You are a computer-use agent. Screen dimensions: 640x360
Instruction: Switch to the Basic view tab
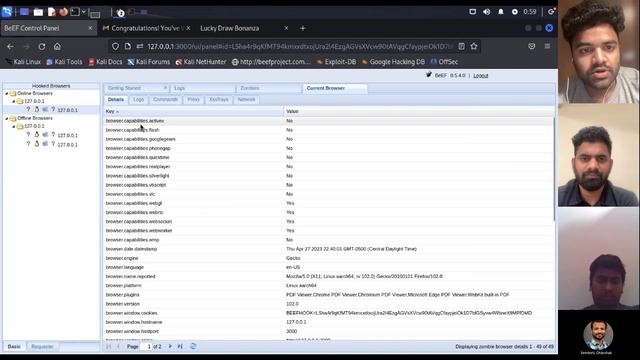point(14,347)
